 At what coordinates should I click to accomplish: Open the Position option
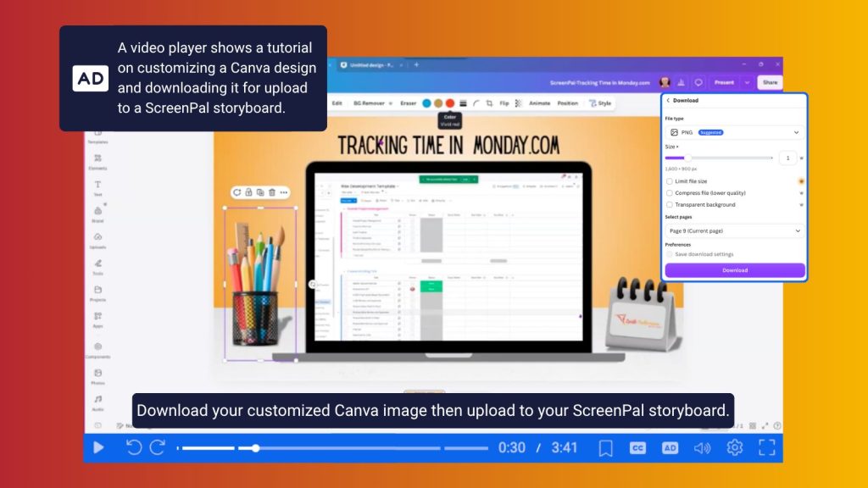coord(567,103)
